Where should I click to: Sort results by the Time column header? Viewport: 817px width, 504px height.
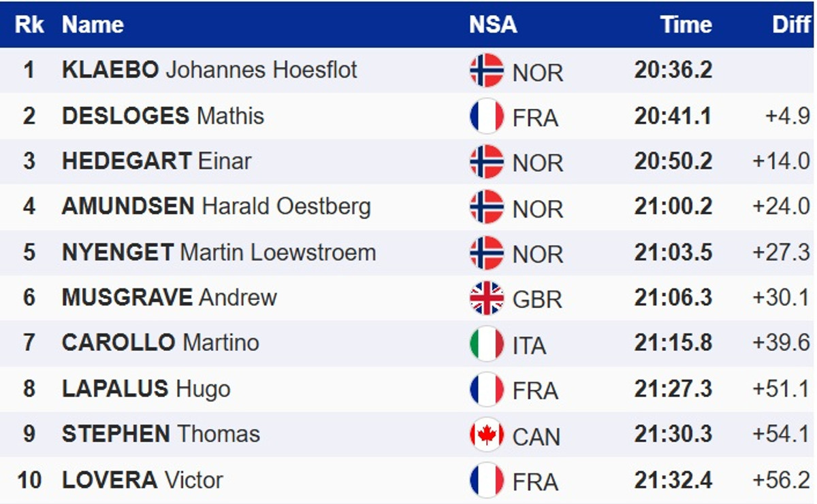(686, 25)
